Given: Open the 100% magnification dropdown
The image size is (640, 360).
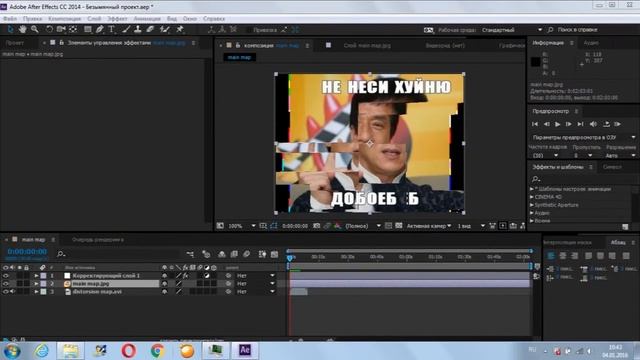Looking at the screenshot, I should (x=242, y=226).
